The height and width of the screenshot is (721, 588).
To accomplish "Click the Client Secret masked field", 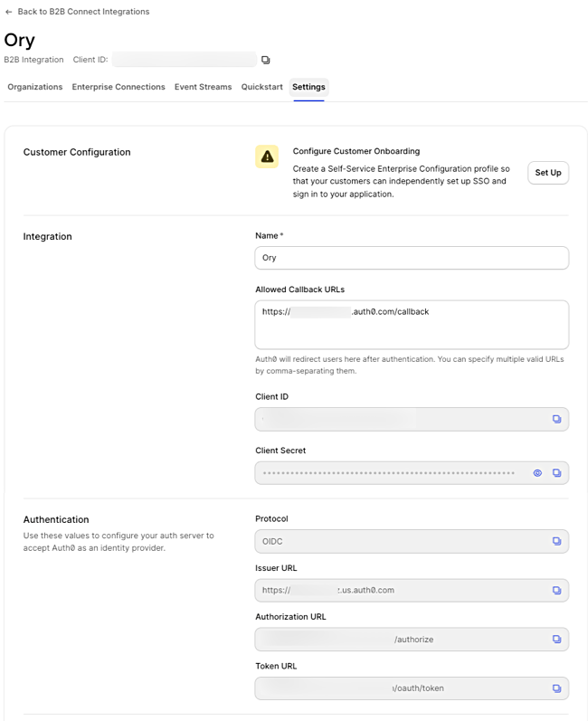I will [x=412, y=473].
